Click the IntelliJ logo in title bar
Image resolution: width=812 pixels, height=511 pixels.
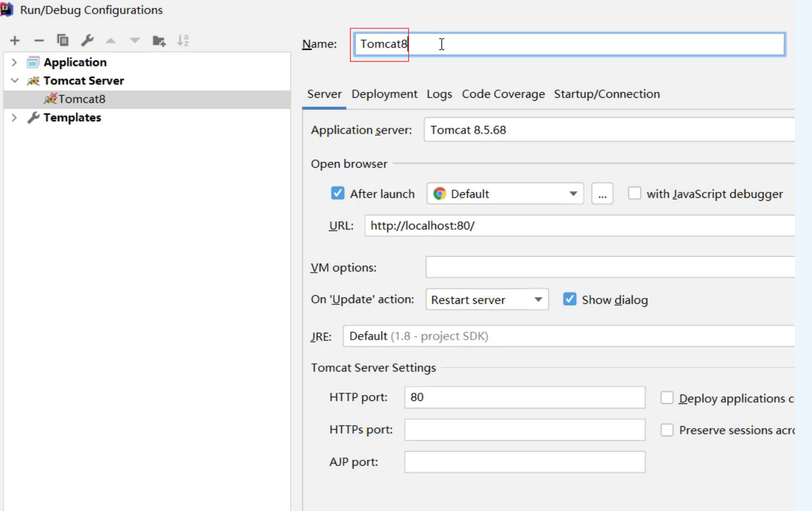(x=7, y=9)
